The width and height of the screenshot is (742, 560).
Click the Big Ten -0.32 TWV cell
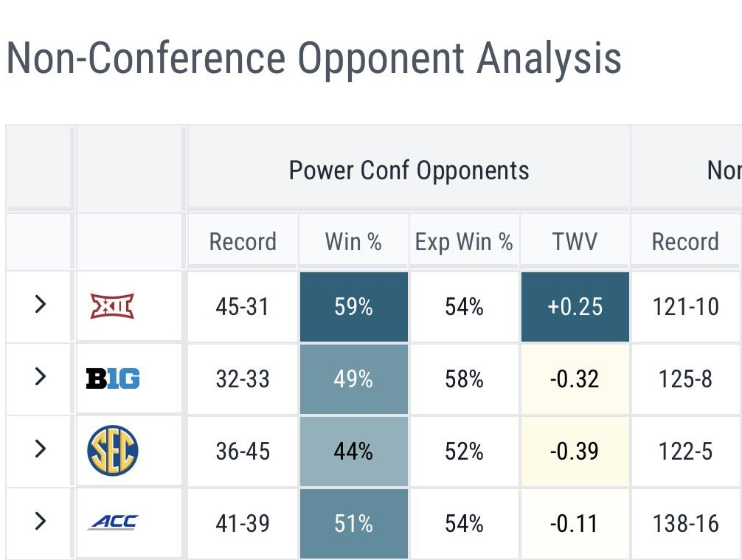tap(575, 379)
